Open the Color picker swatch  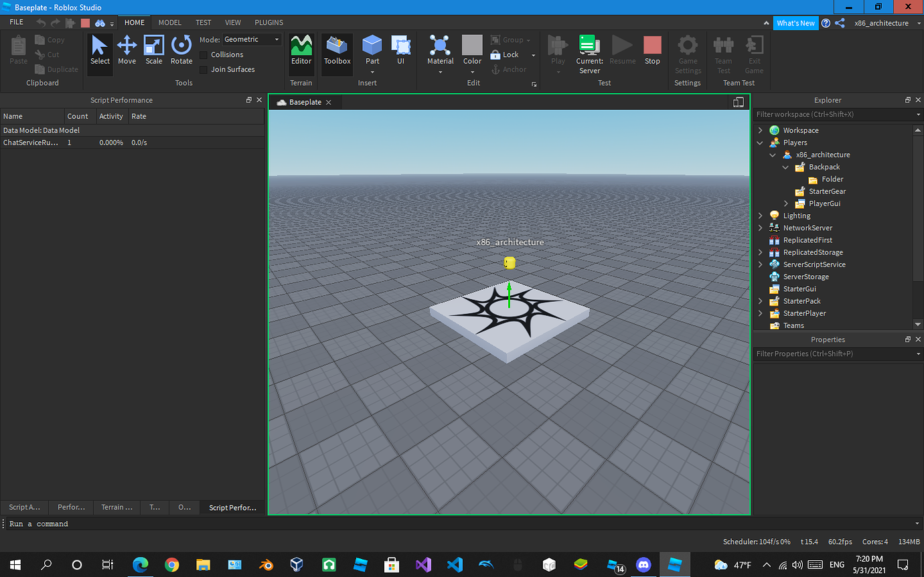[x=472, y=46]
